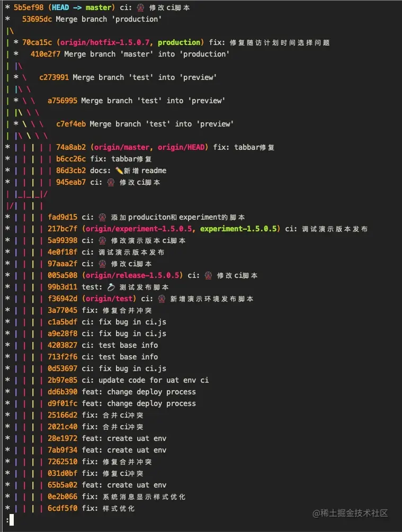Click the pencil emoji in commit 86d3cb2
The height and width of the screenshot is (532, 402).
click(119, 170)
